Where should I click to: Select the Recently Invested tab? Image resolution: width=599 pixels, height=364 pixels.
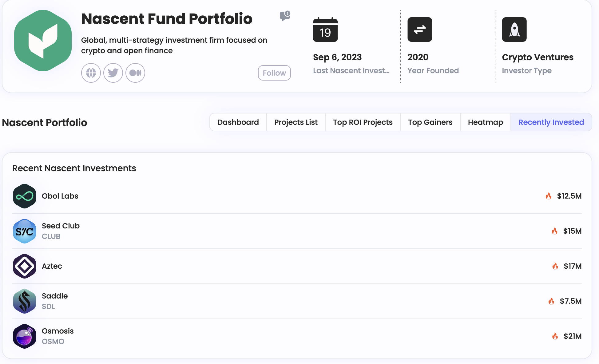551,122
